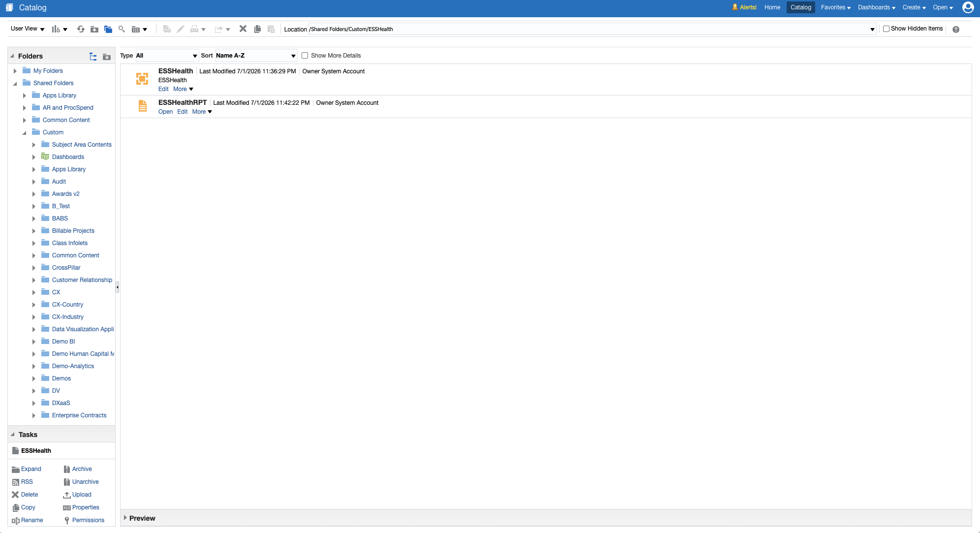Click the Alerts! bell link
The width and height of the screenshot is (980, 533).
(x=744, y=7)
